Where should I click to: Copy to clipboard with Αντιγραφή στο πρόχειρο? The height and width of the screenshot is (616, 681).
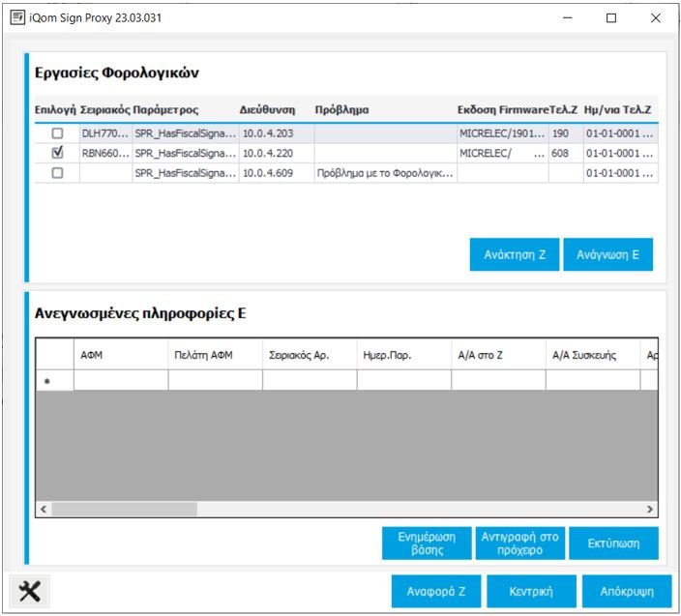(x=519, y=543)
